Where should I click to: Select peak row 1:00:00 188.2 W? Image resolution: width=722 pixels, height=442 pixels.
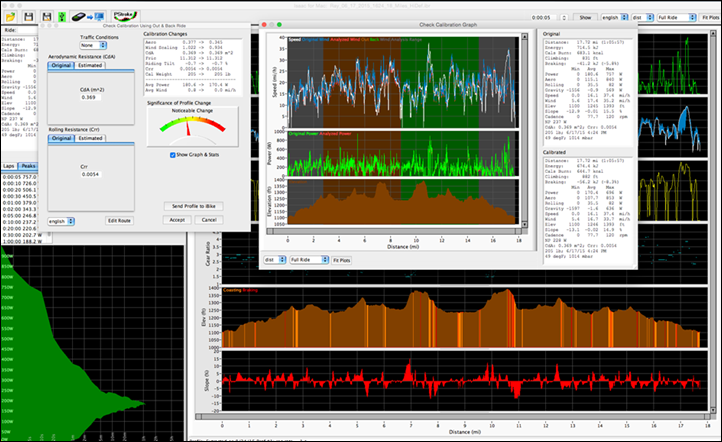(23, 241)
